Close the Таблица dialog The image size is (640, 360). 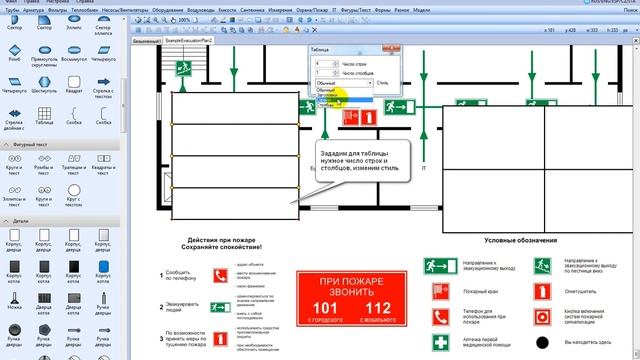point(391,49)
